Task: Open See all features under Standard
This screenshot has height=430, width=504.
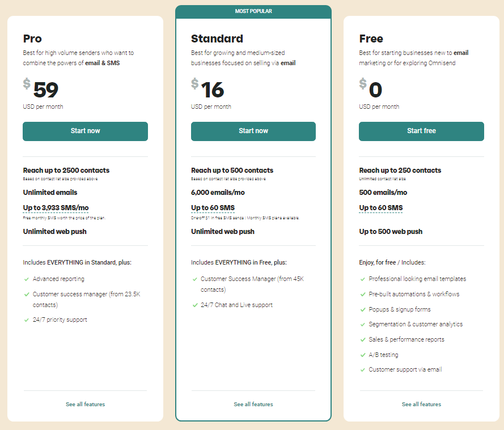Action: coord(253,404)
